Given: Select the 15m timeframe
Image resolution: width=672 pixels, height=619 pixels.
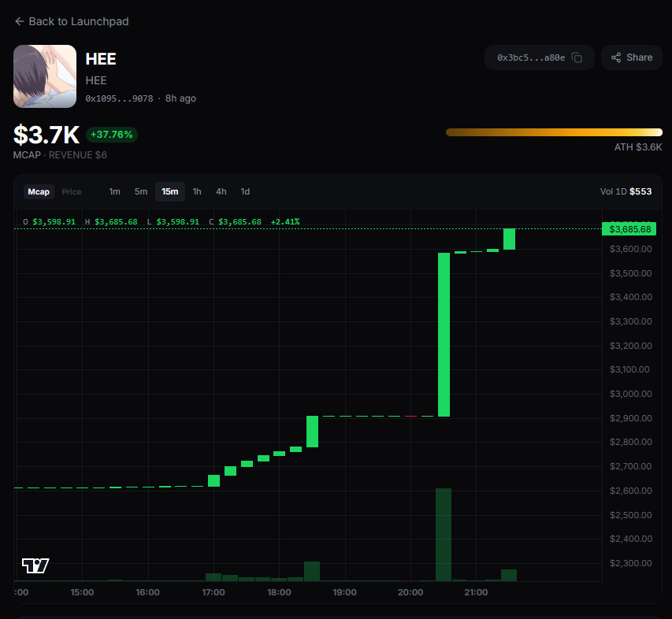Looking at the screenshot, I should click(169, 191).
